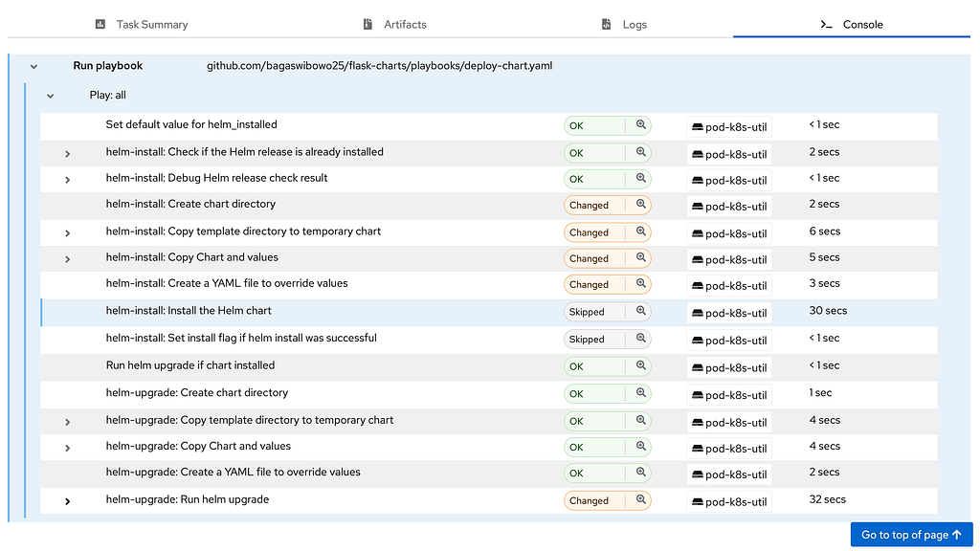Click the 30 secs duration

pyautogui.click(x=828, y=311)
